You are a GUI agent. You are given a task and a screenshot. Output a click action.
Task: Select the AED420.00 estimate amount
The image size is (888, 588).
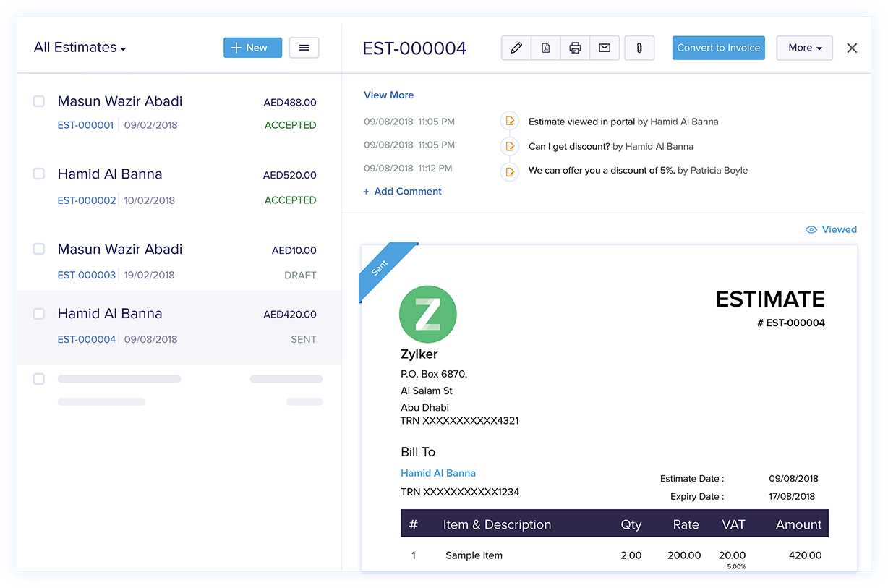click(290, 315)
